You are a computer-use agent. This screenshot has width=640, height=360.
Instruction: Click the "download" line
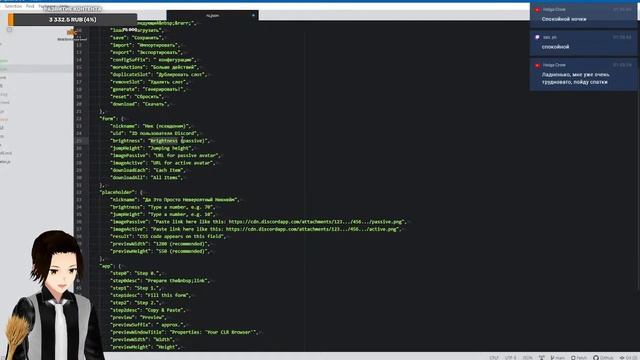coord(140,104)
